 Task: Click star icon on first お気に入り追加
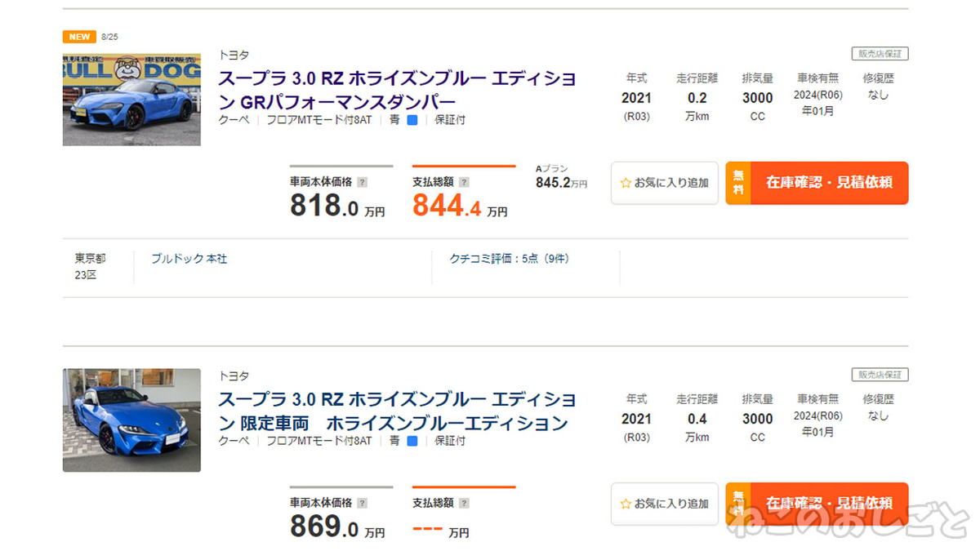tap(626, 183)
